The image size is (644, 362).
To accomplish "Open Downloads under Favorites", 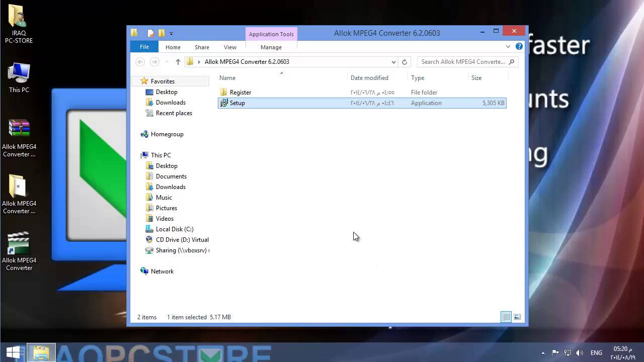I will click(171, 103).
